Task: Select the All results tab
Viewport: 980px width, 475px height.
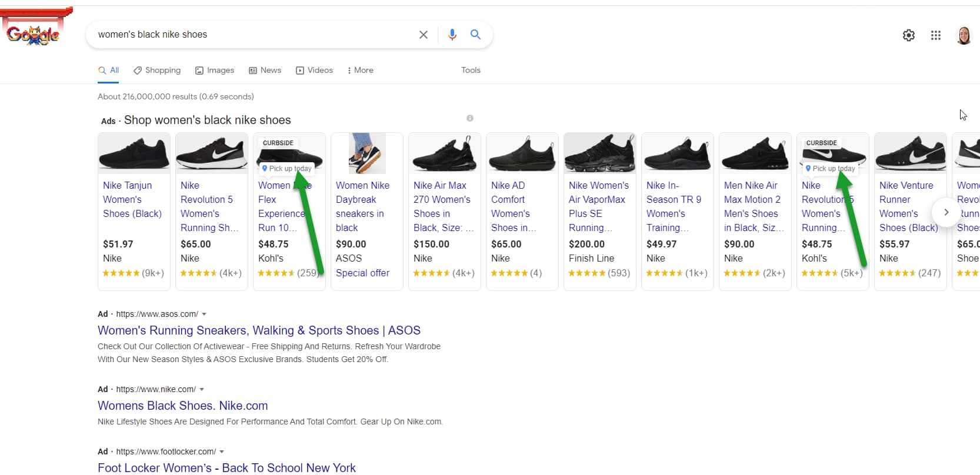Action: [109, 70]
